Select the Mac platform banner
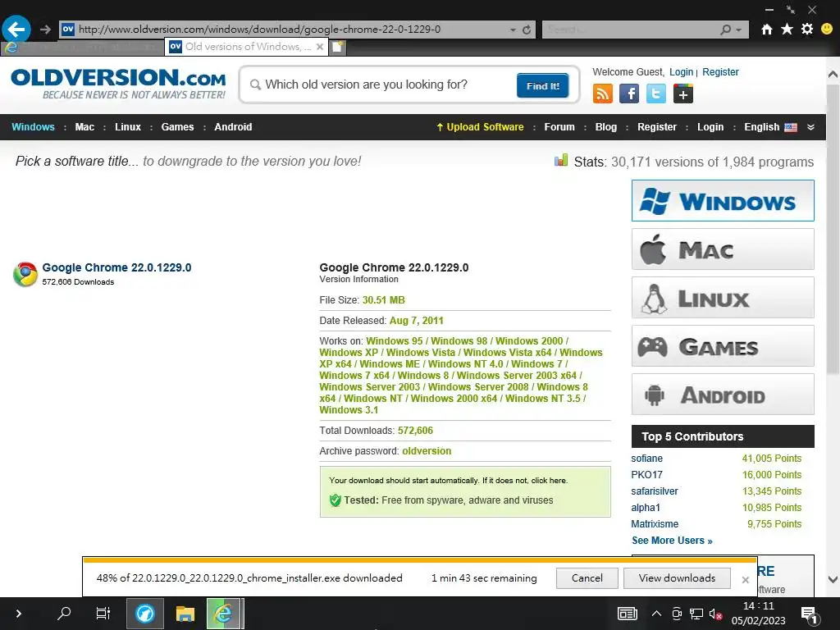Viewport: 840px width, 630px height. click(x=723, y=249)
